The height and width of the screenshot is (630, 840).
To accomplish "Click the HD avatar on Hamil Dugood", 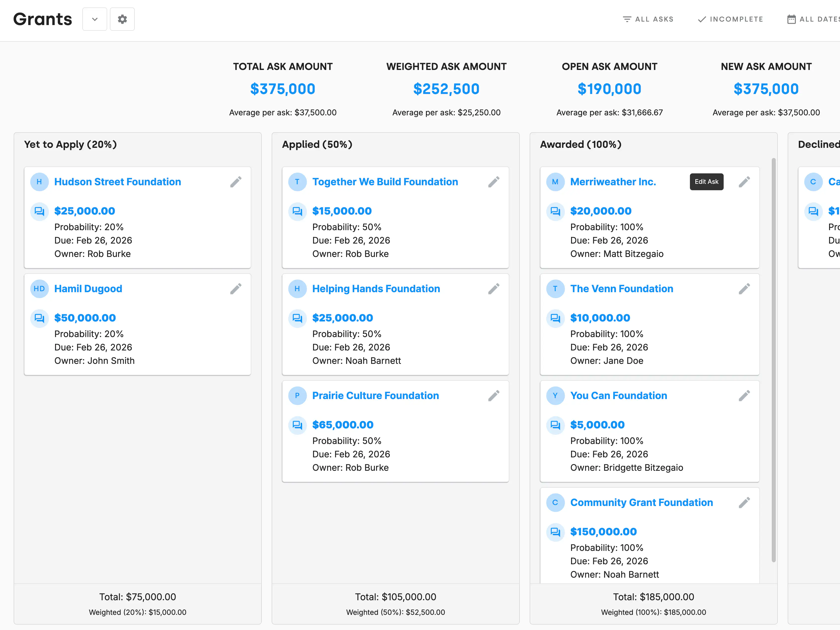I will 39,289.
